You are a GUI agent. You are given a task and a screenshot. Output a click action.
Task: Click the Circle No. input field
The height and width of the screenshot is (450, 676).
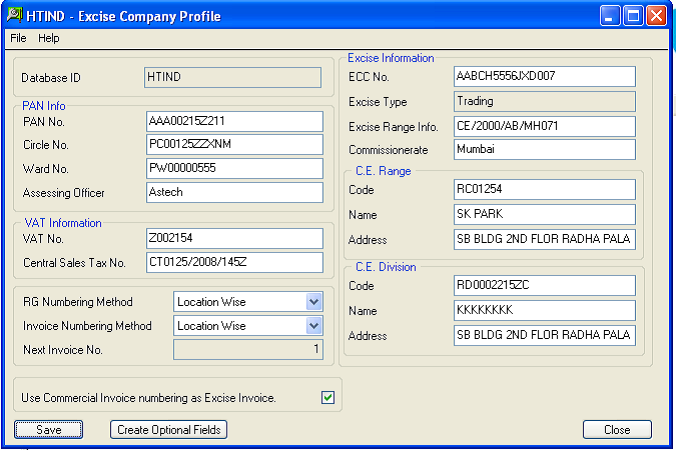235,144
